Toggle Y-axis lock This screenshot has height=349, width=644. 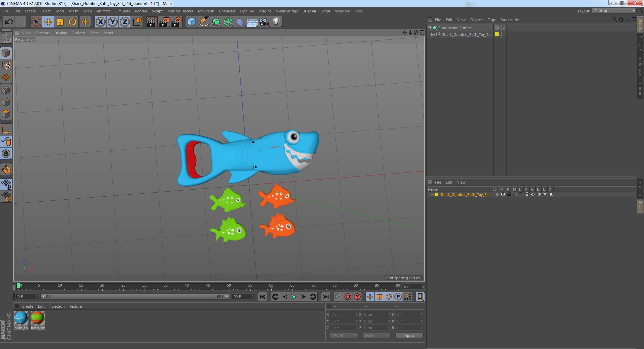[x=113, y=22]
